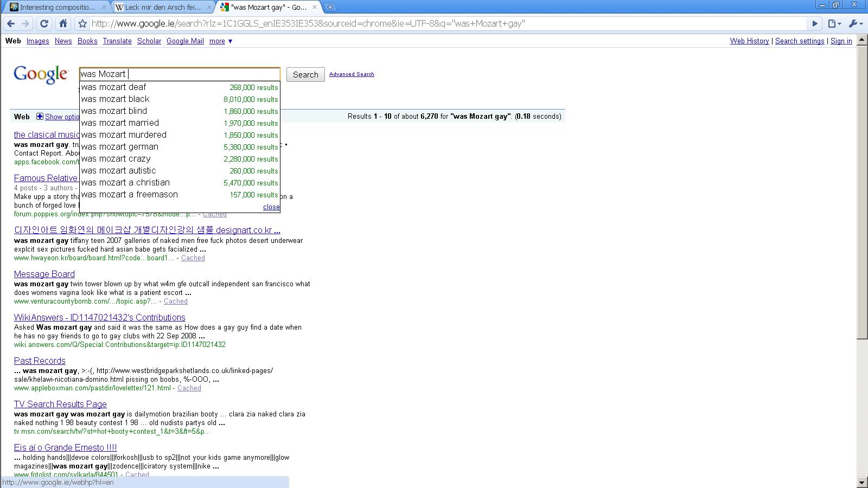Select suggestion 'was mozart autistic'
This screenshot has height=488, width=868.
[x=180, y=171]
